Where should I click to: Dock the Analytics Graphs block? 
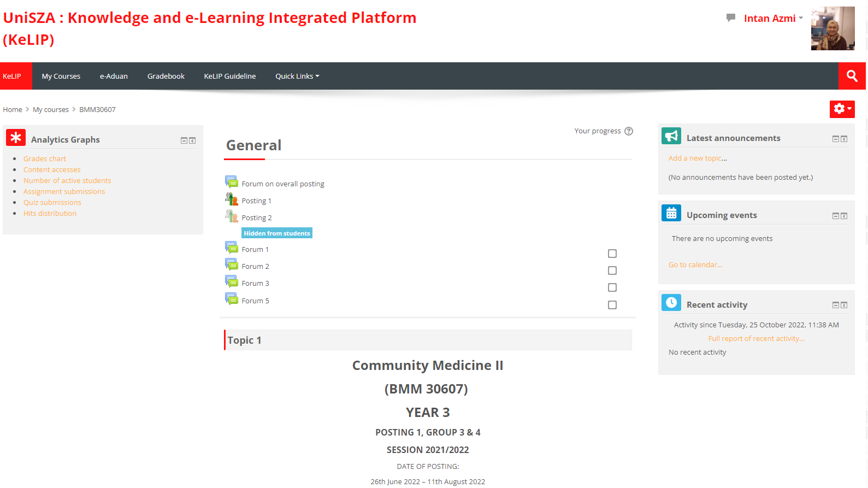click(x=192, y=140)
